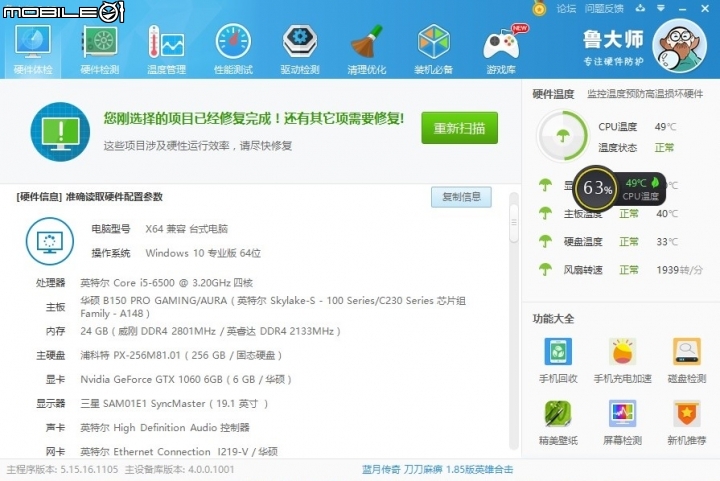This screenshot has height=481, width=720.
Task: Open 新机推荐 new PC recommendation
Action: [686, 423]
